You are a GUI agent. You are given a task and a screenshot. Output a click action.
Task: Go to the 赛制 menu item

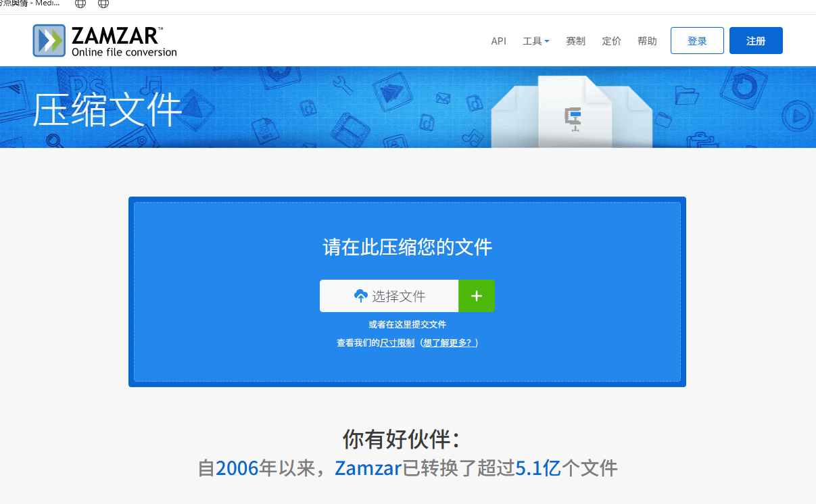click(x=575, y=41)
